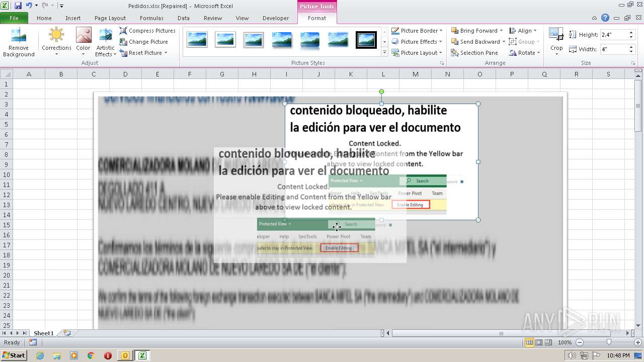Switch to the Page Layout tab
644x362 pixels.
110,18
